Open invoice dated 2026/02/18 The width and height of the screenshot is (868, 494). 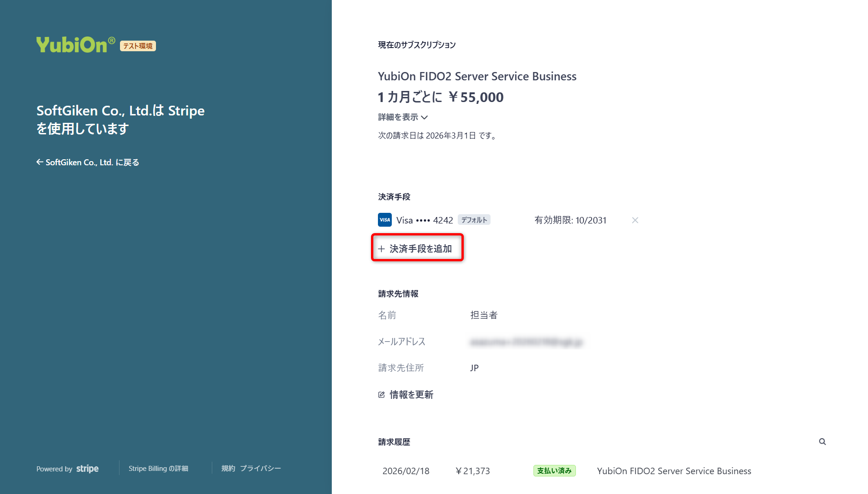[x=406, y=471]
